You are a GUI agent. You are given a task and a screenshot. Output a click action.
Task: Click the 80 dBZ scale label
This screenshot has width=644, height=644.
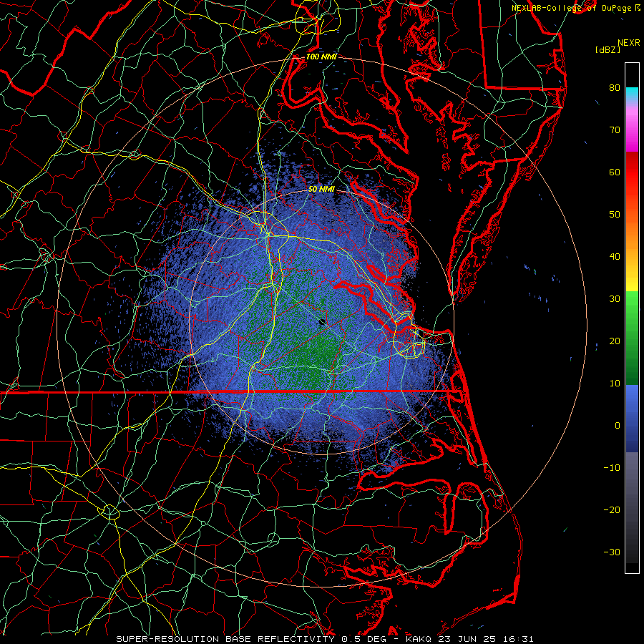pyautogui.click(x=615, y=87)
